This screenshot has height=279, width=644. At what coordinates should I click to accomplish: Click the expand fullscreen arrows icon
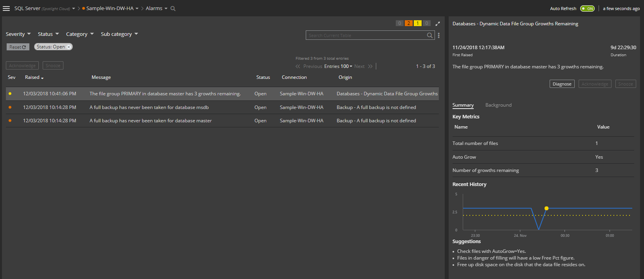point(438,23)
